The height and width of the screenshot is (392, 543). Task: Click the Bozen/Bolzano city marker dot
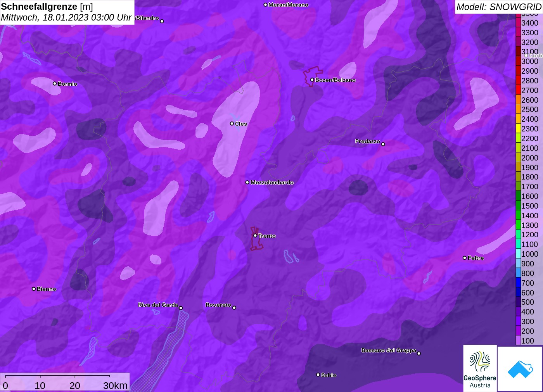312,80
